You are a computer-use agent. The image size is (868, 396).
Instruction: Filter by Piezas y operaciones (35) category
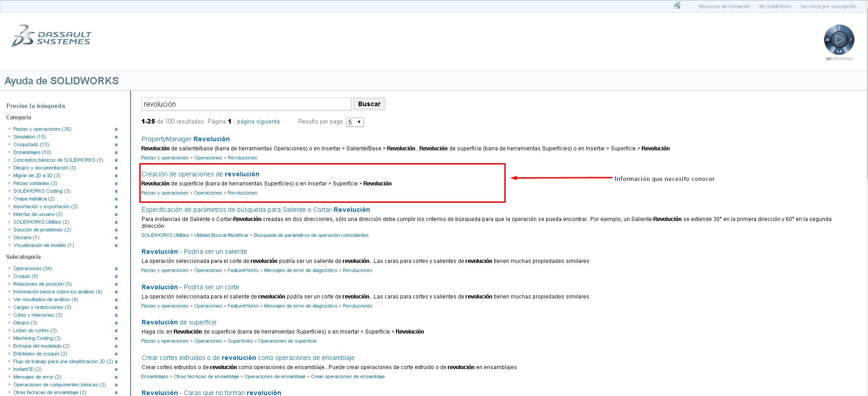(42, 129)
